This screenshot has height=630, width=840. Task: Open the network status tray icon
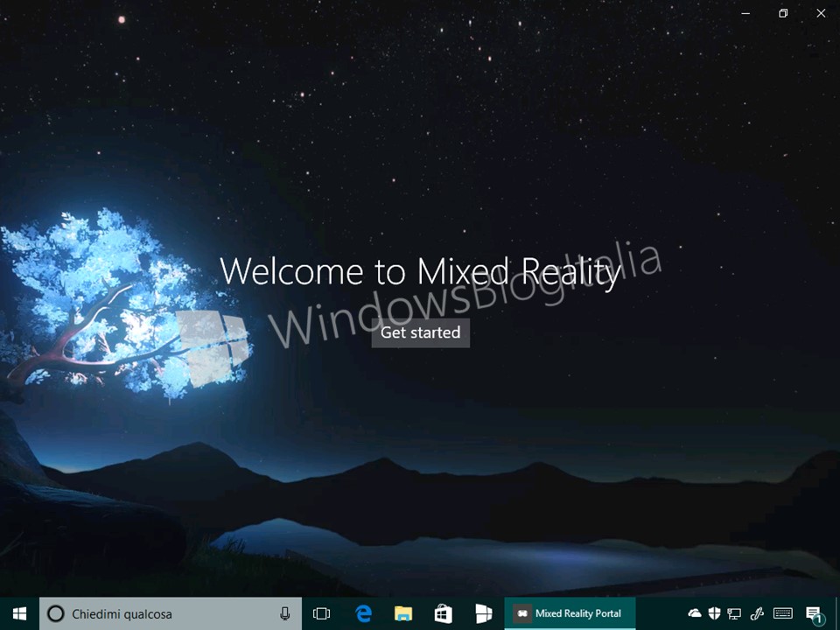point(734,613)
